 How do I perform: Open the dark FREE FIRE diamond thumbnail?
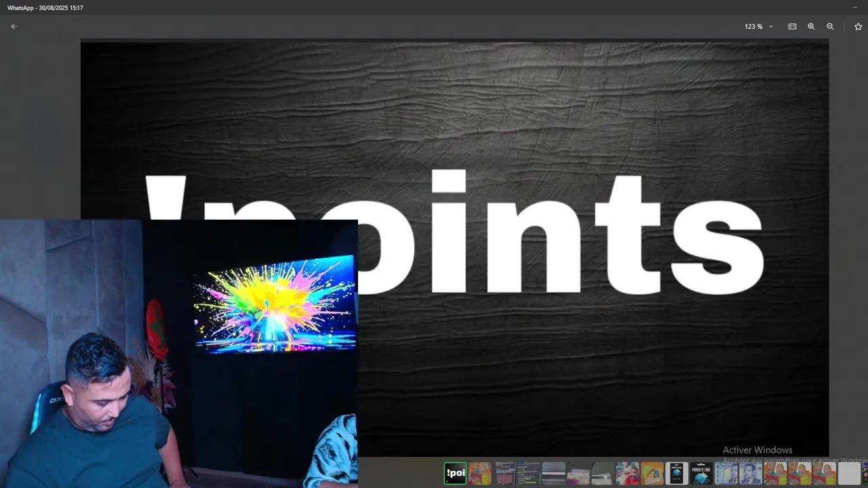[701, 473]
